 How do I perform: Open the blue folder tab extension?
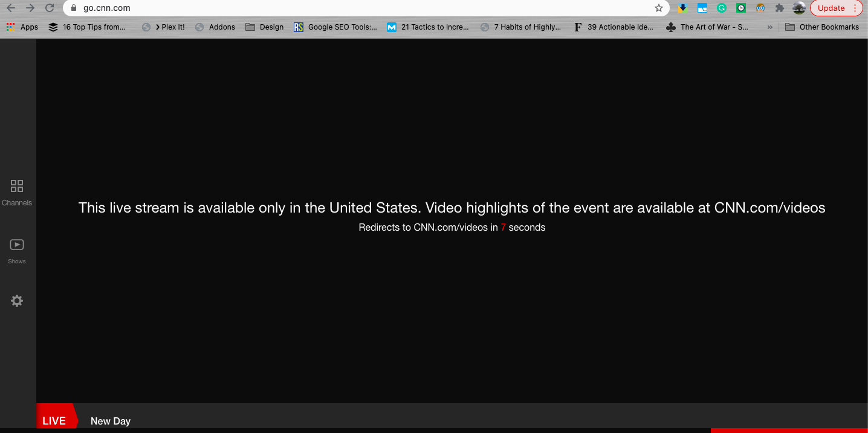click(x=702, y=8)
